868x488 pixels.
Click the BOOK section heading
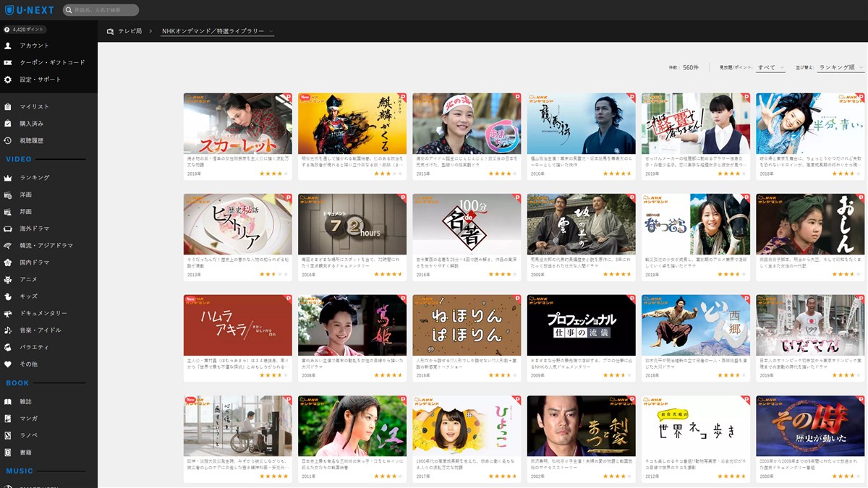(x=17, y=383)
